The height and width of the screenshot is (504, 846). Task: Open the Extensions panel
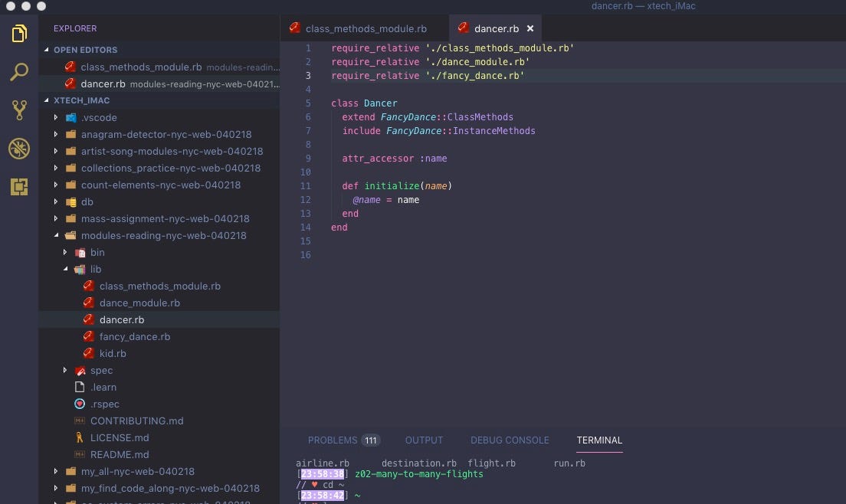18,186
